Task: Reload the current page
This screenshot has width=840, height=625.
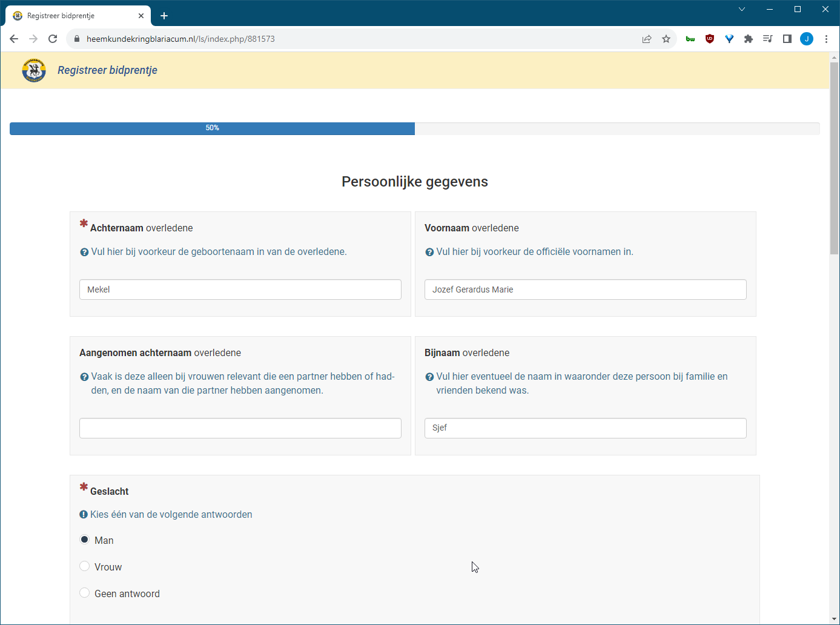Action: (53, 39)
